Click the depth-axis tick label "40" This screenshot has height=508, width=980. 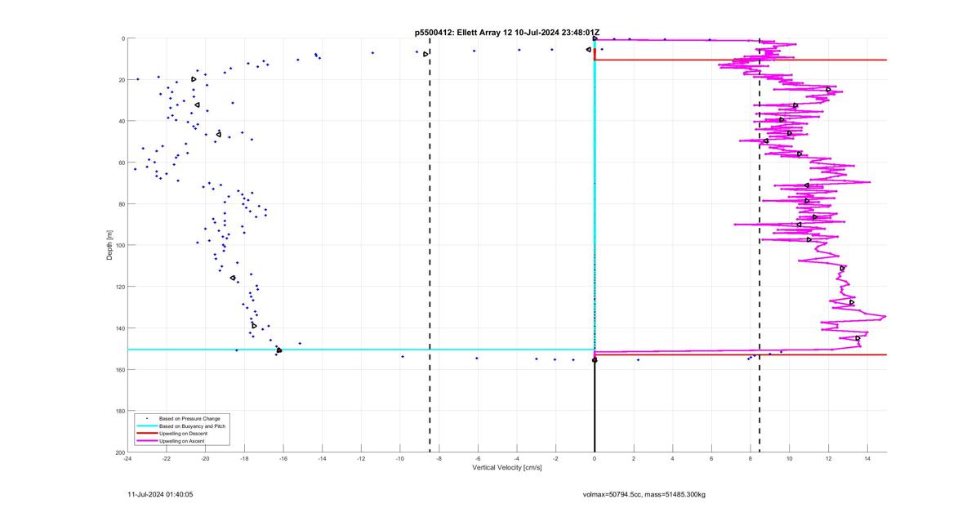click(x=121, y=121)
